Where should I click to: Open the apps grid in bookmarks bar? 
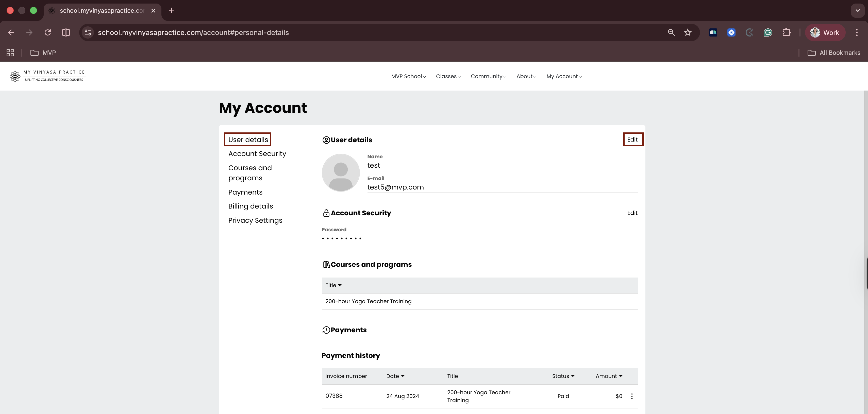10,53
